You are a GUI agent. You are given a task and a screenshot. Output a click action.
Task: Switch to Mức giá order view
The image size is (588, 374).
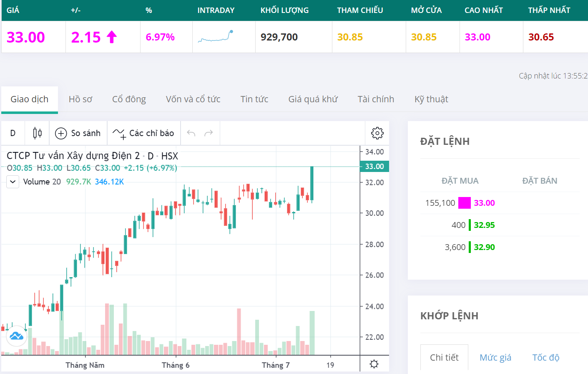tap(495, 357)
